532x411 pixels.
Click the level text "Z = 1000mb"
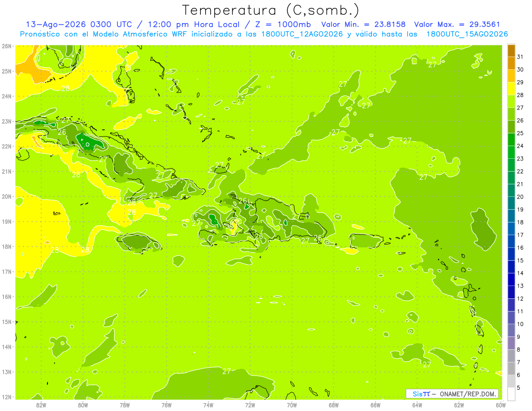point(283,24)
